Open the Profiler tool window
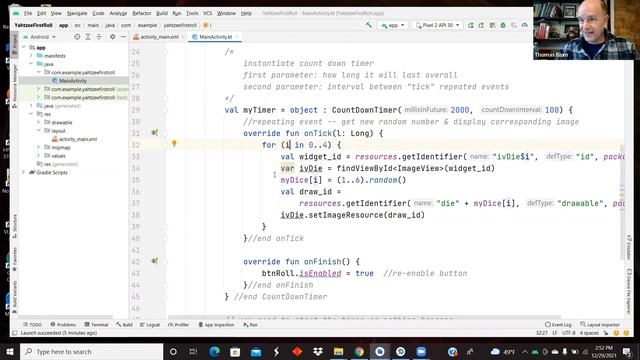Viewport: 640px width, 360px height. point(178,324)
